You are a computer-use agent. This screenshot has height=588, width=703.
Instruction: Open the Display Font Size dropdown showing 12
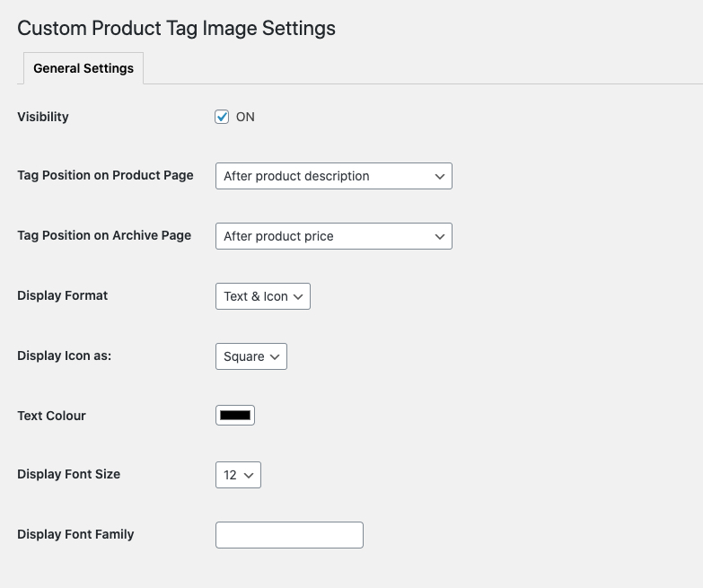pyautogui.click(x=238, y=475)
